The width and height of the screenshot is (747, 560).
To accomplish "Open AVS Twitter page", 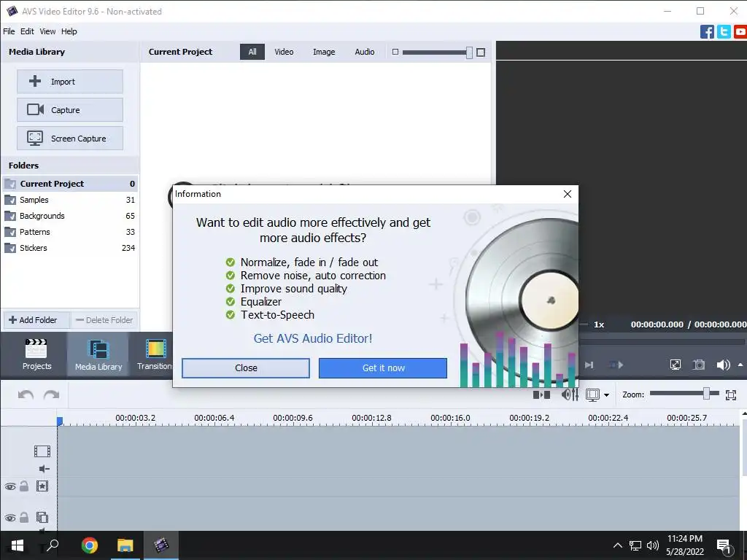I will (724, 32).
